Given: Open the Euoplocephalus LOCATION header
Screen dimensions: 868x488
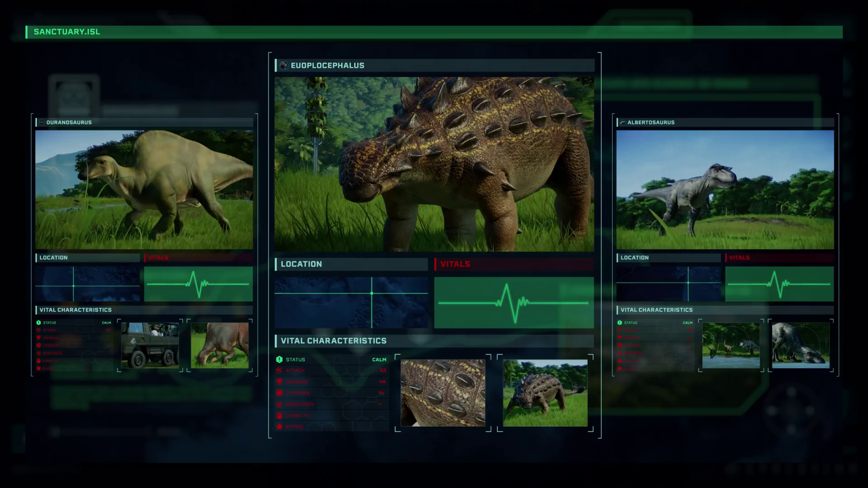Looking at the screenshot, I should coord(351,264).
